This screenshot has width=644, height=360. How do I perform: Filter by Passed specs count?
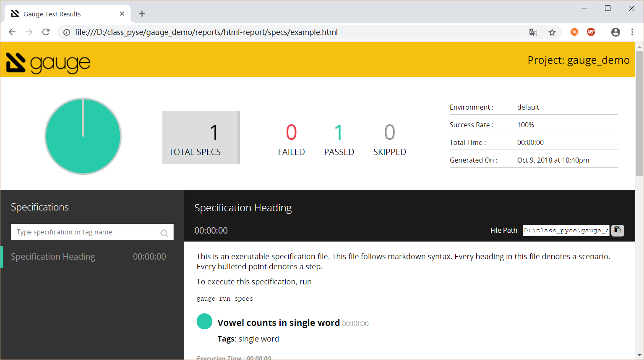coord(339,139)
